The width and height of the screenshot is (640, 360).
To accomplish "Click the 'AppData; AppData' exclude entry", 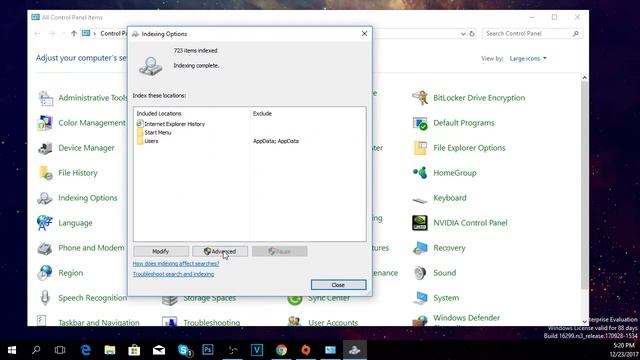I will (x=276, y=141).
